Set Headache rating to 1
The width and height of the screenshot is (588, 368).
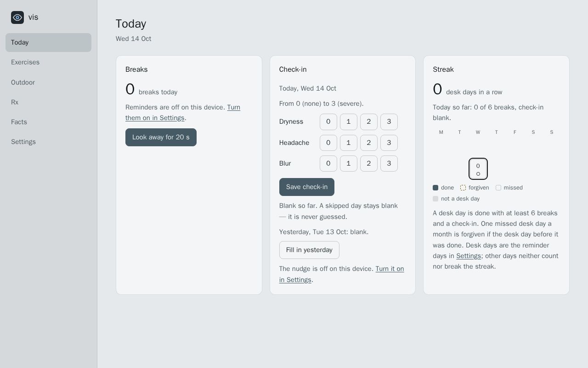[x=349, y=143]
